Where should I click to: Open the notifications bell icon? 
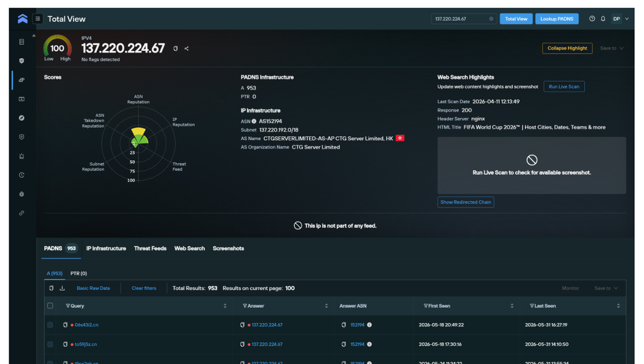click(x=603, y=19)
